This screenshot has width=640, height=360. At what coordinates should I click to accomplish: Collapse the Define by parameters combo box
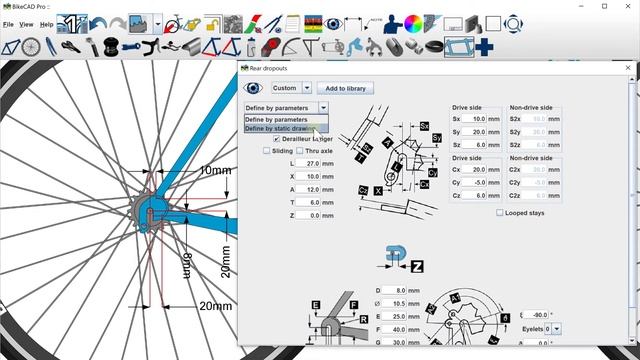323,108
